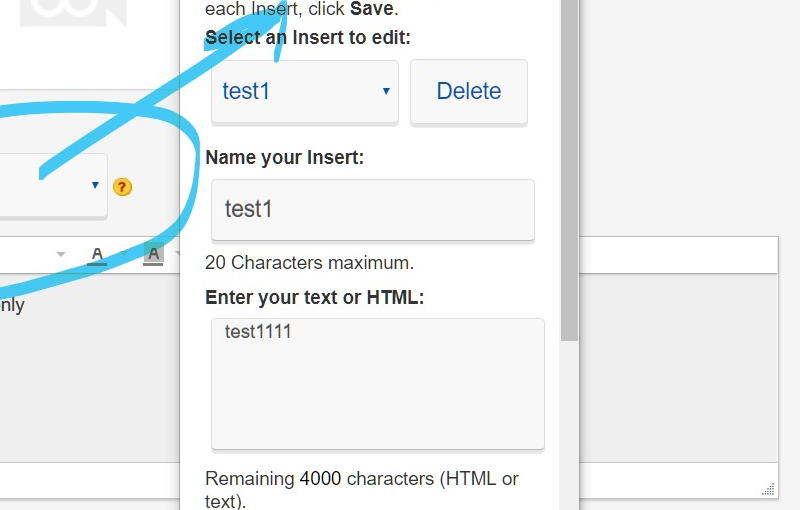Screen dimensions: 800x510
Task: Click the yellow question mark help icon
Action: [122, 187]
